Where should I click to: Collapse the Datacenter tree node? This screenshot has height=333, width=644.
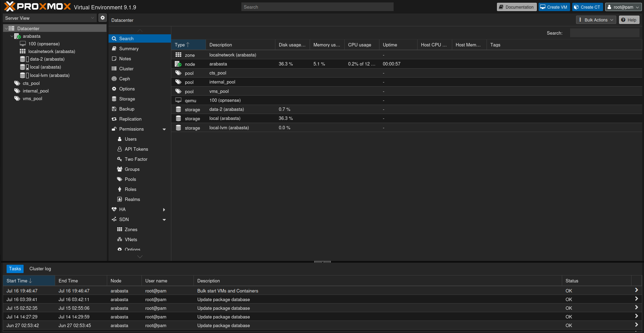pyautogui.click(x=6, y=28)
